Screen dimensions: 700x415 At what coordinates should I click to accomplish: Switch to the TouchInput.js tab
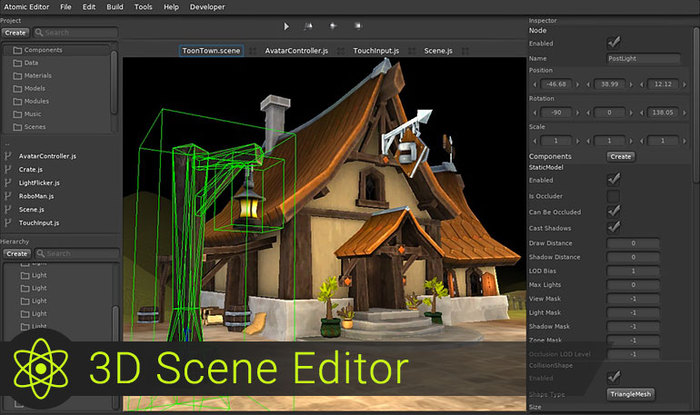(377, 50)
